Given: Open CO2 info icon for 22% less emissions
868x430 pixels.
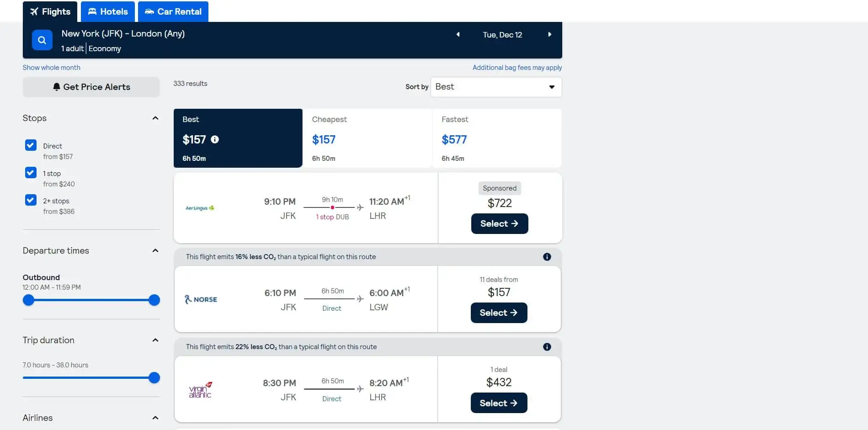Looking at the screenshot, I should [547, 347].
